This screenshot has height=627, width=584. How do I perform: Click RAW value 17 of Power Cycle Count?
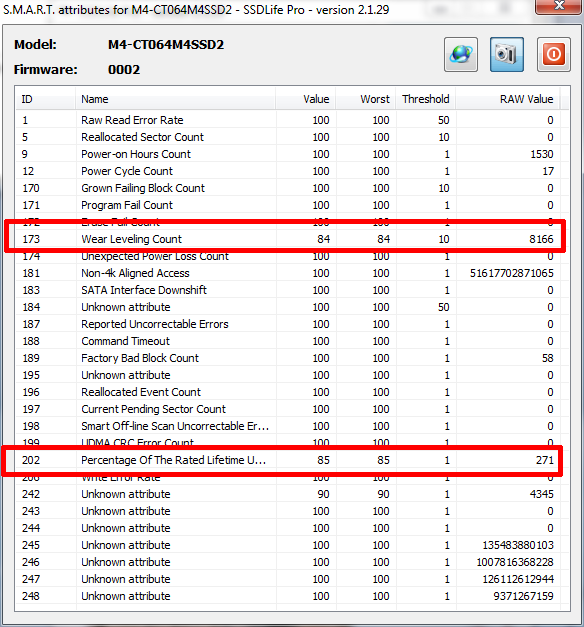coord(548,171)
